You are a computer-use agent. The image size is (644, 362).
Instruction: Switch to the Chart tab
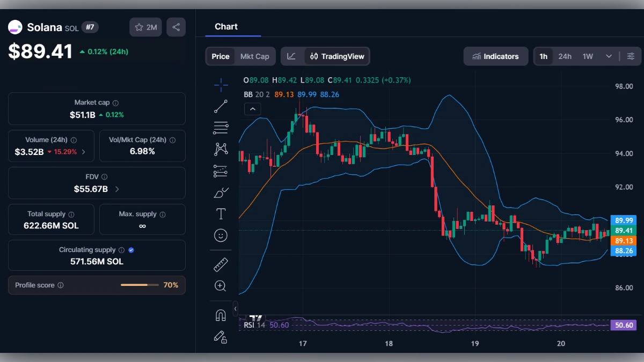(x=226, y=26)
